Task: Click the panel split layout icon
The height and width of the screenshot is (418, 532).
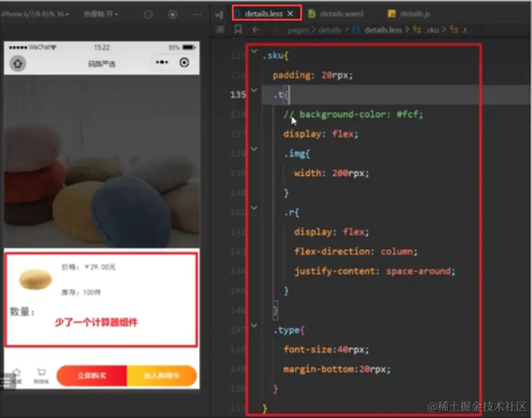Action: pos(220,15)
